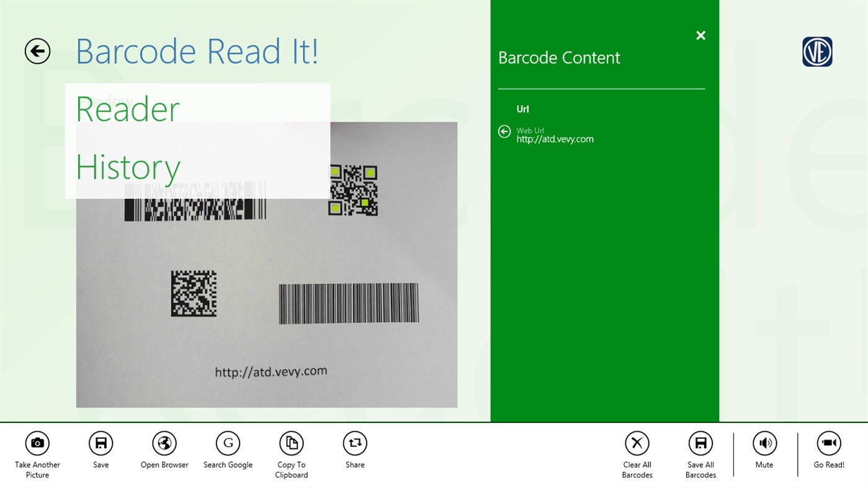The image size is (868, 488).
Task: Click the Copy To Clipboard icon
Action: pyautogui.click(x=291, y=443)
